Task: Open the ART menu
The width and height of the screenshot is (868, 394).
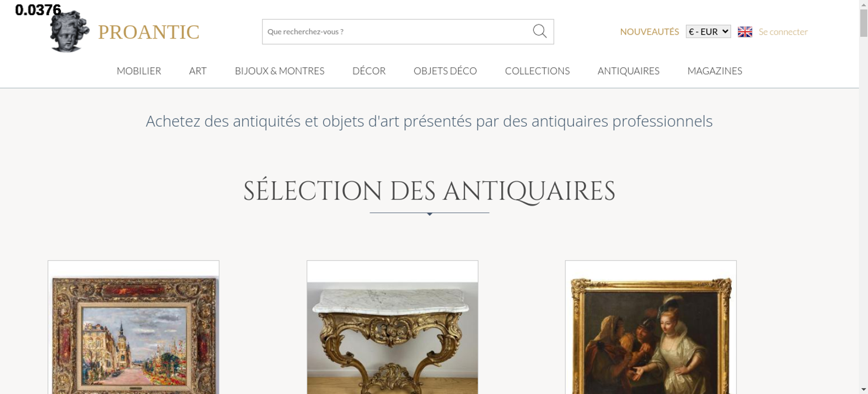Action: click(x=198, y=71)
